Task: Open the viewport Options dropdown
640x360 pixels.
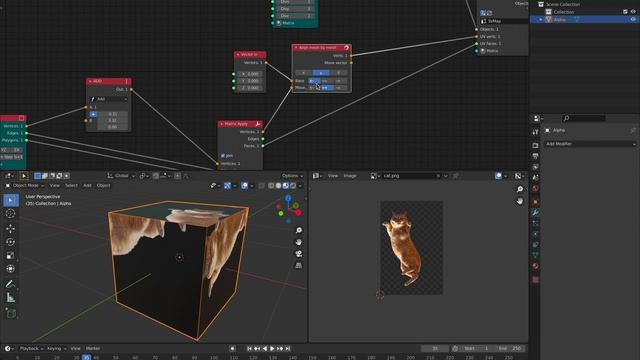Action: (292, 176)
